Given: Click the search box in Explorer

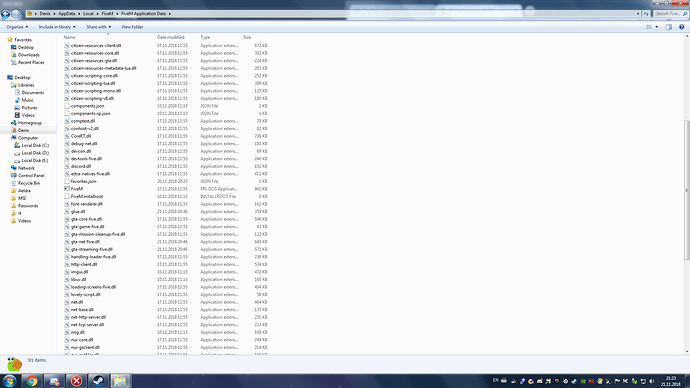Looking at the screenshot, I should pos(669,14).
